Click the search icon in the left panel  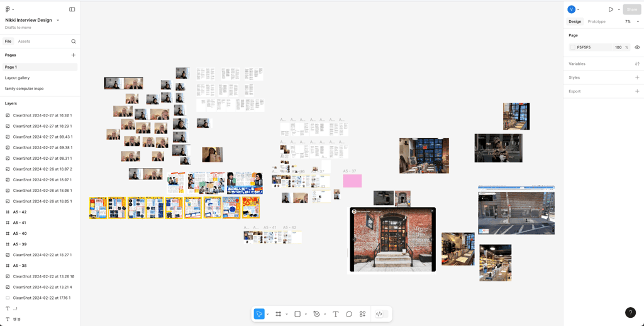pyautogui.click(x=74, y=42)
